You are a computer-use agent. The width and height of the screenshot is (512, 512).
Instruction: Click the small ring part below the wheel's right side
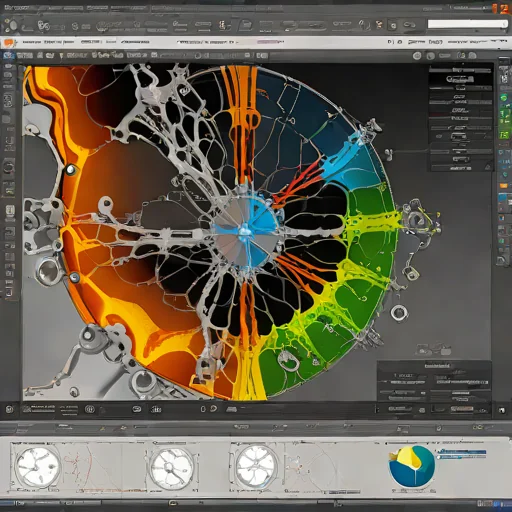tap(399, 313)
